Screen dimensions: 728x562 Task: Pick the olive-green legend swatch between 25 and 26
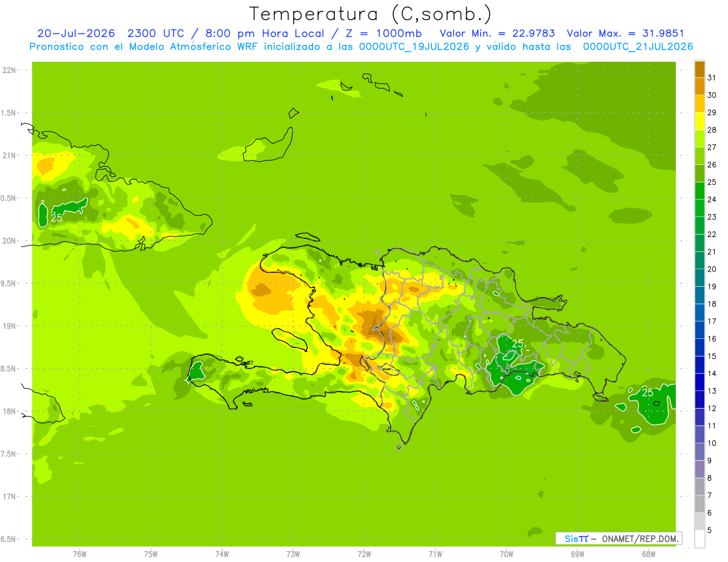(x=699, y=173)
